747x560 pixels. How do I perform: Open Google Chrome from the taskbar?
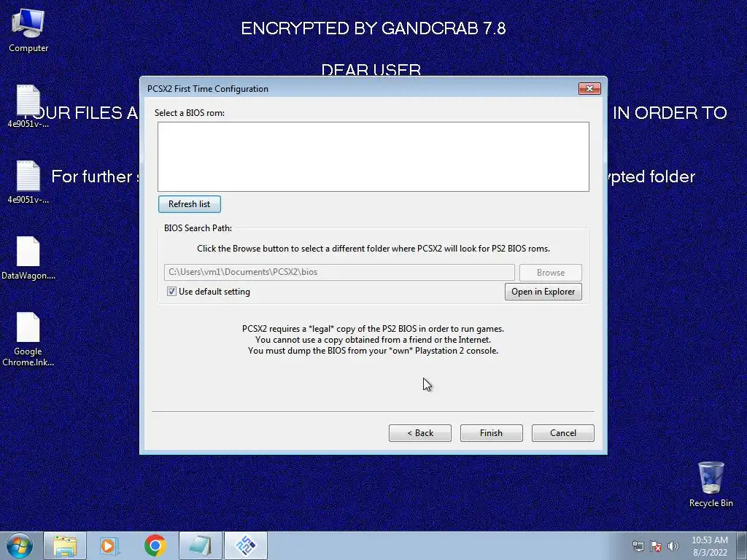coord(155,545)
